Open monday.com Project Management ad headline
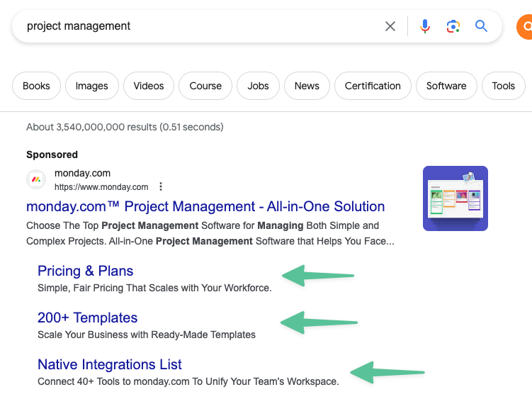This screenshot has height=404, width=532. [x=205, y=206]
